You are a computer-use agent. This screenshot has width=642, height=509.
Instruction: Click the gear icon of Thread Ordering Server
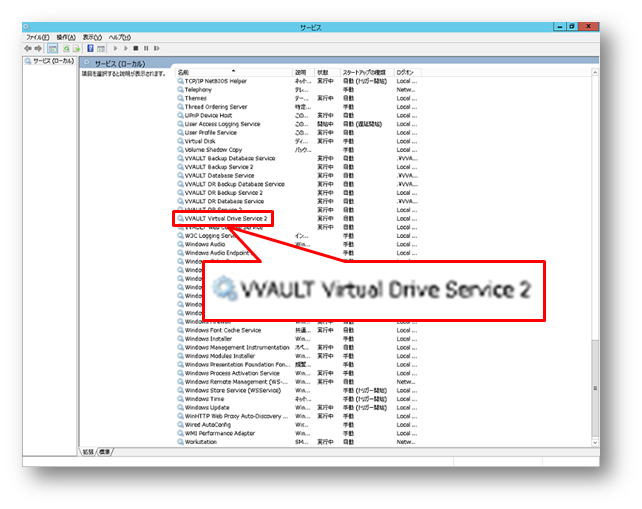click(180, 107)
